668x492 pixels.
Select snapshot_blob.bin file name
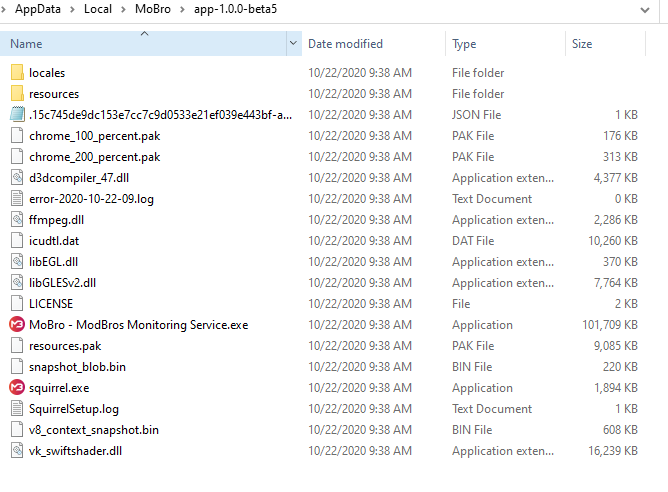click(x=77, y=367)
